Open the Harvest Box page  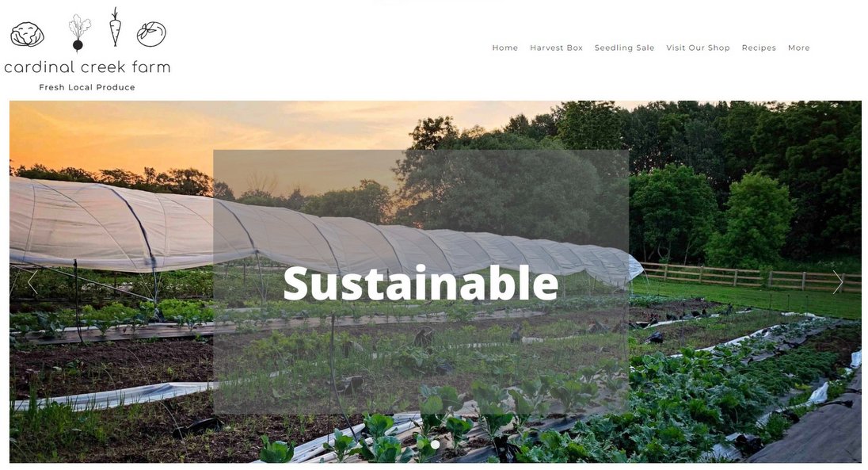pos(556,48)
